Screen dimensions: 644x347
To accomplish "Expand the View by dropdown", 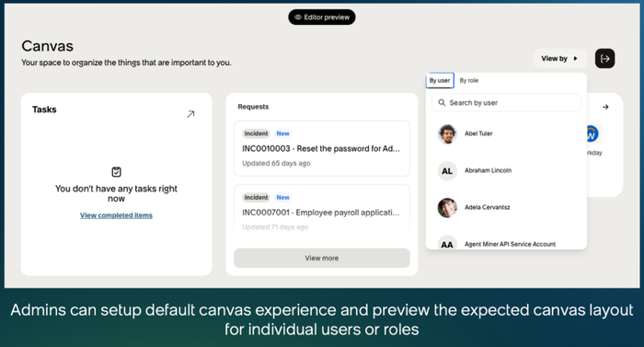I will 559,58.
